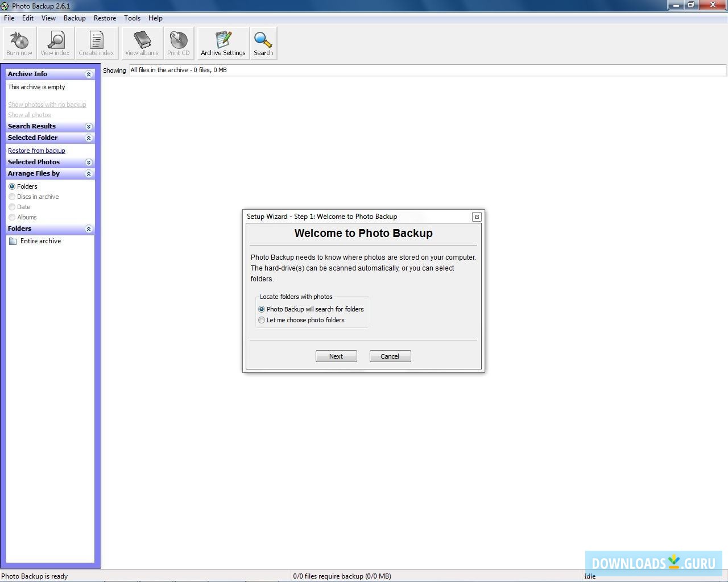Expand the Selected Photos panel

tap(89, 162)
